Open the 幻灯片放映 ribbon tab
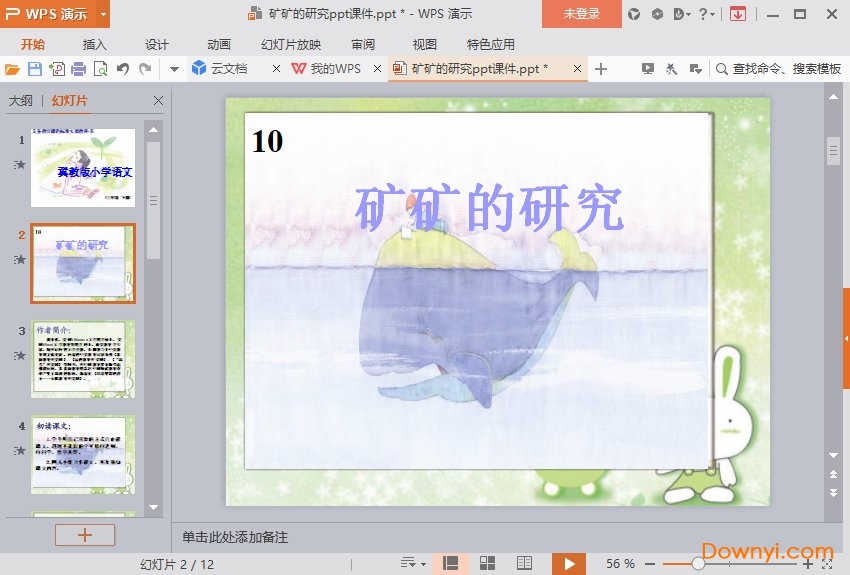The width and height of the screenshot is (850, 575). (291, 44)
